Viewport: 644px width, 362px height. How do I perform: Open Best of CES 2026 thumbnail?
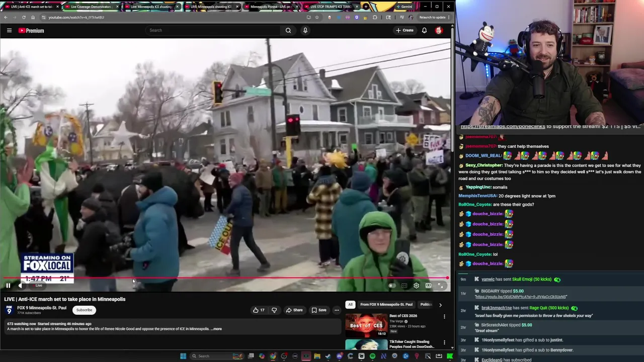(366, 325)
